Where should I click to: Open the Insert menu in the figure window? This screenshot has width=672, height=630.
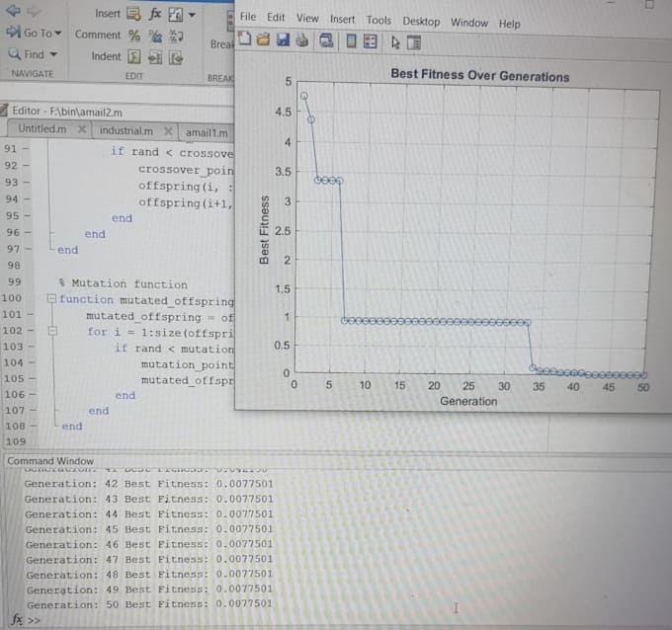[x=342, y=19]
